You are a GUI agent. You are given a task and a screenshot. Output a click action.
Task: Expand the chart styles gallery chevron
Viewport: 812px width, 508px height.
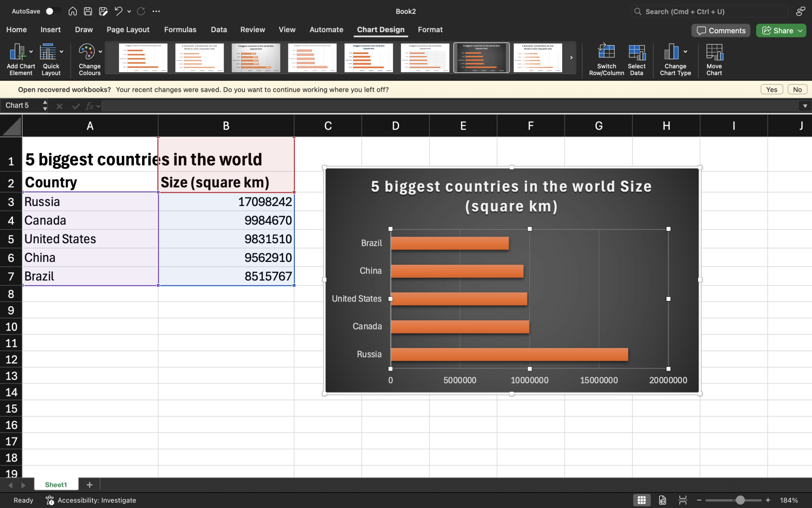tap(571, 58)
